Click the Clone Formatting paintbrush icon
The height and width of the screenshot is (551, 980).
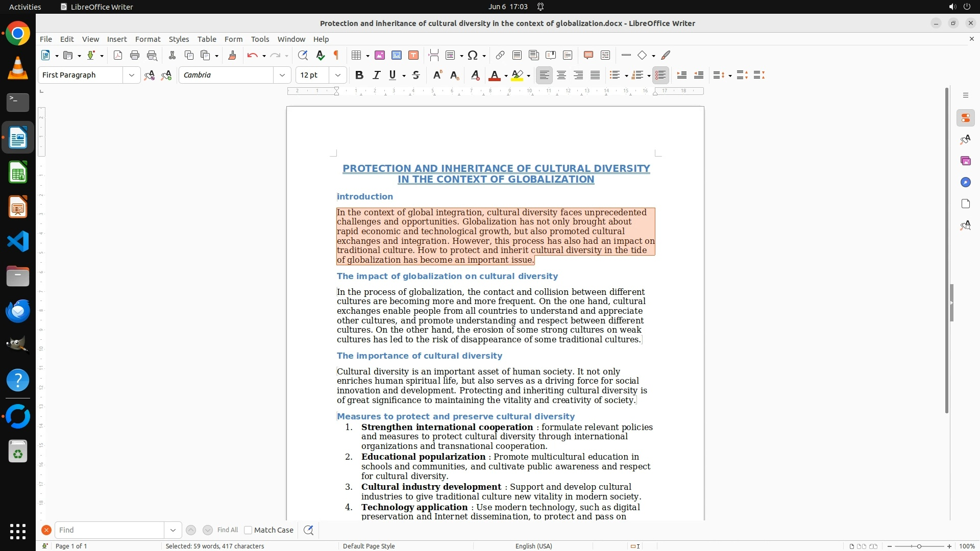[232, 55]
